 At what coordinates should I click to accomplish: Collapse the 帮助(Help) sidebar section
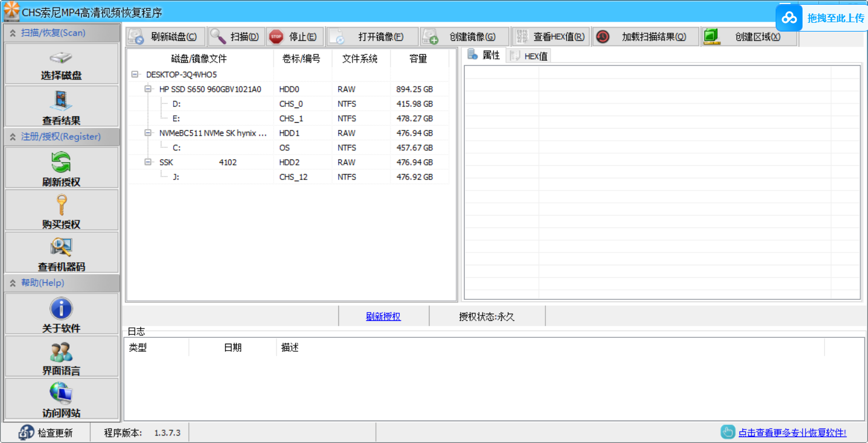13,283
